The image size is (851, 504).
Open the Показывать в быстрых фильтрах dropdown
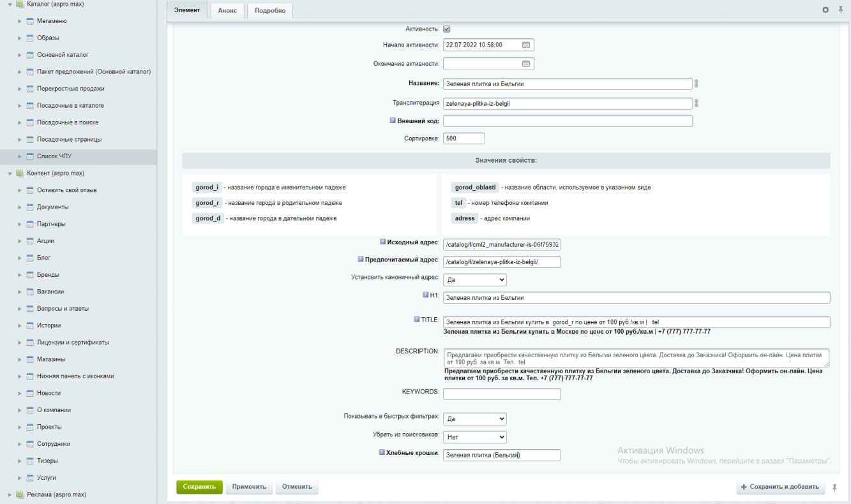point(474,419)
